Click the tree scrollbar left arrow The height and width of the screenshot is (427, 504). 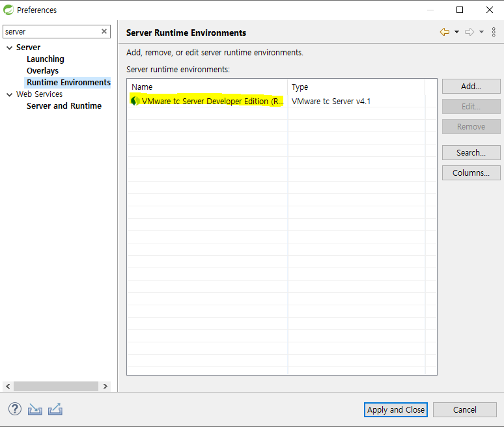[8, 386]
